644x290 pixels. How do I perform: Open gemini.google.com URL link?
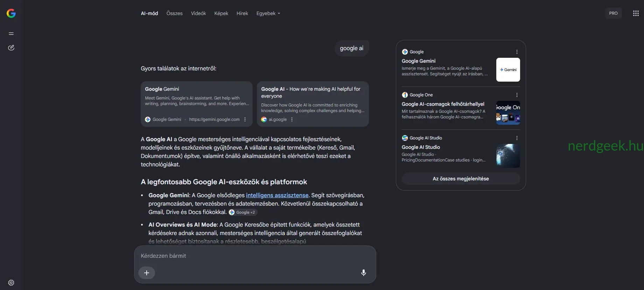(215, 119)
